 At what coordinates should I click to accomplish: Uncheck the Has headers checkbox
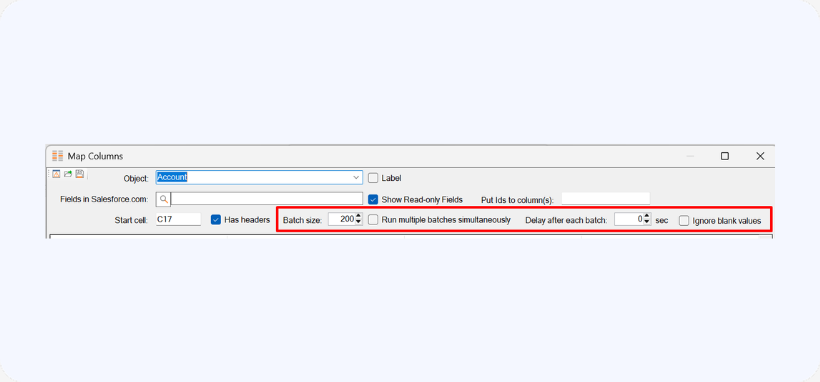point(216,220)
